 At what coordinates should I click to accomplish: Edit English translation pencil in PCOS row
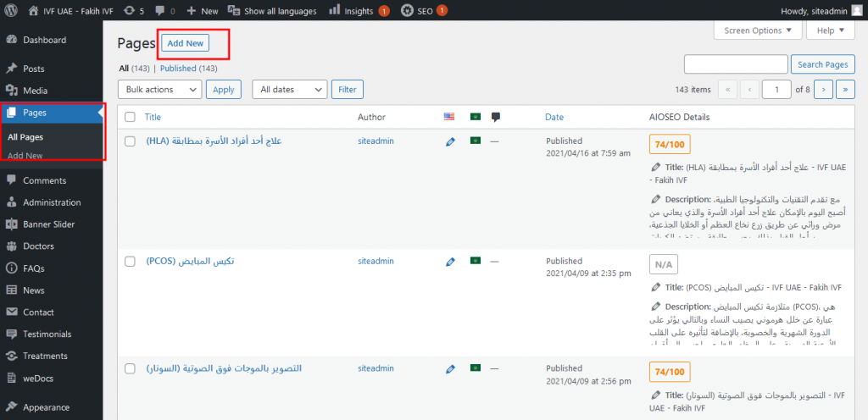450,262
